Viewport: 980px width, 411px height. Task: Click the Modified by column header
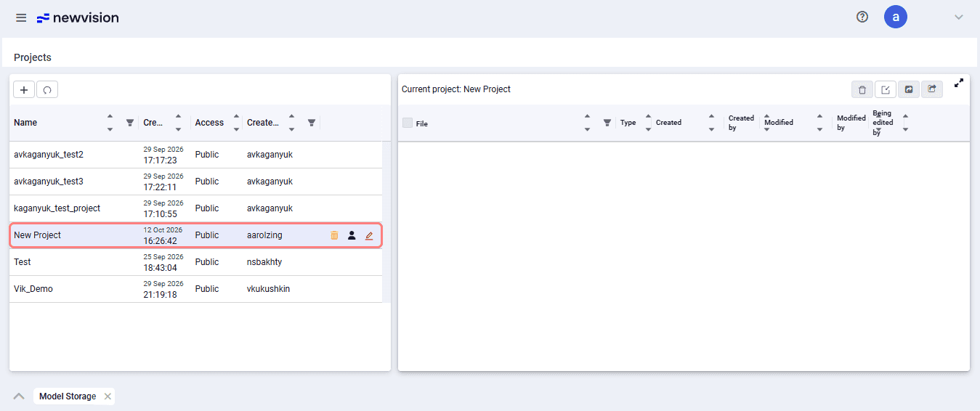[x=851, y=123]
